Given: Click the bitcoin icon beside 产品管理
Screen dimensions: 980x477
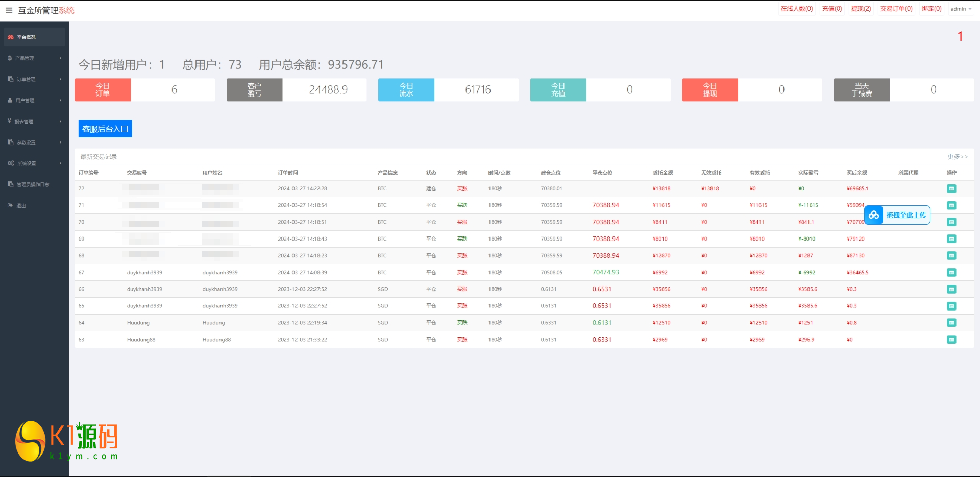Looking at the screenshot, I should point(10,58).
